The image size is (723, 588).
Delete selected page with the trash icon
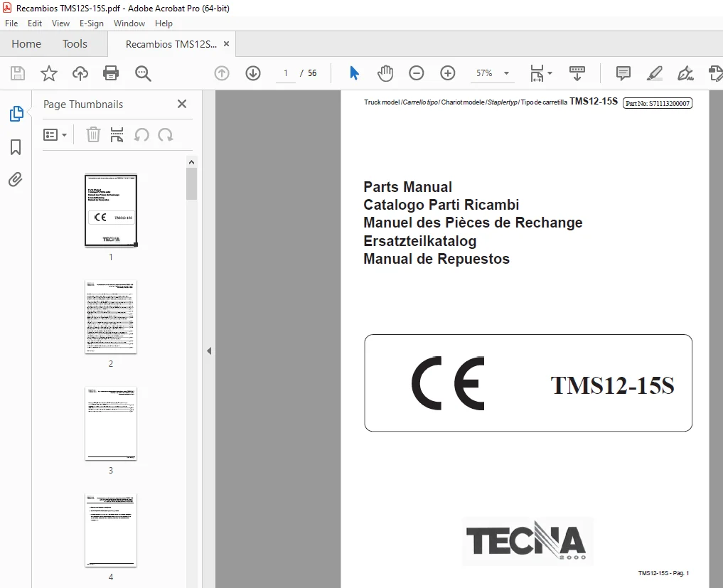pos(93,134)
